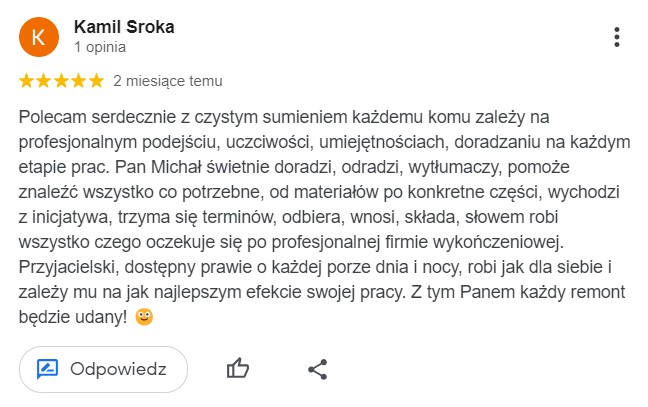648x407 pixels.
Task: View the reviewer's "1 opinia" count
Action: pos(99,46)
